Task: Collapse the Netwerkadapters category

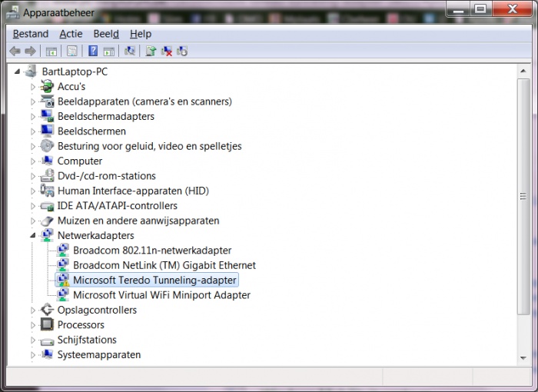Action: [32, 235]
